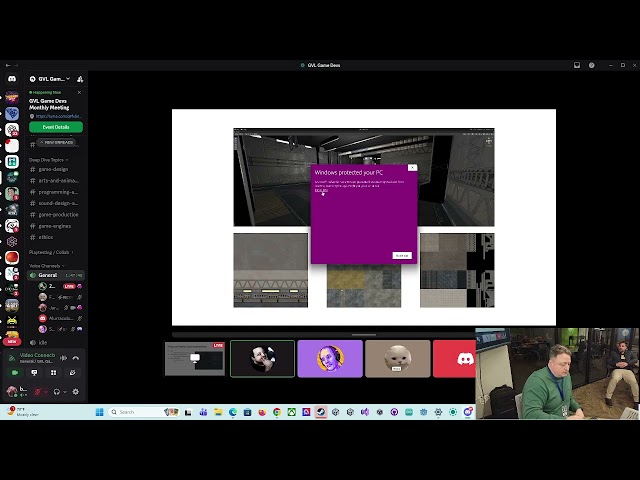Select the cat avatar participant tile
The width and height of the screenshot is (640, 480).
398,359
